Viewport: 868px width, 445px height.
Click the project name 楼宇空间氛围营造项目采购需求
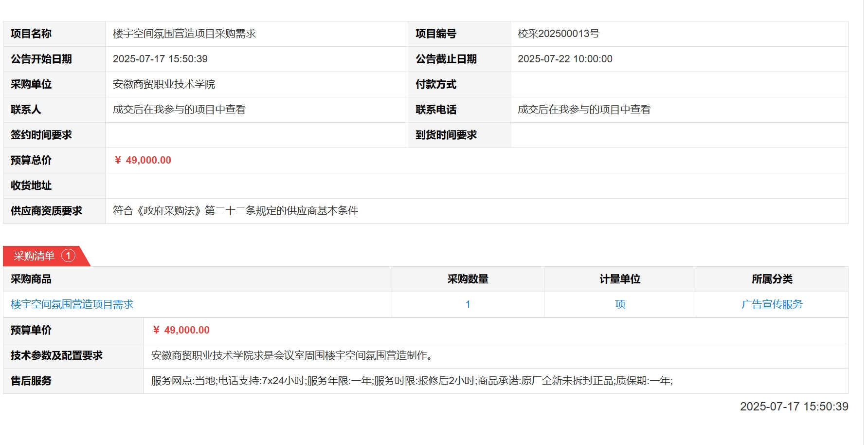click(x=184, y=34)
